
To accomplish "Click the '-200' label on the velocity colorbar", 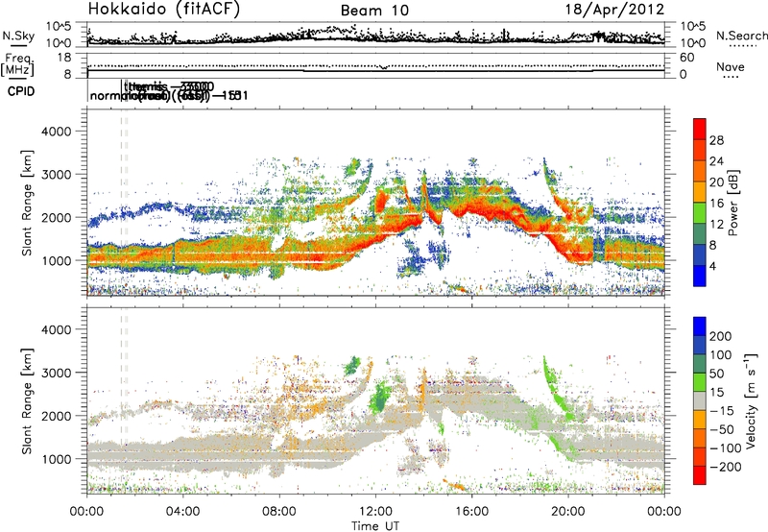I will pyautogui.click(x=726, y=467).
